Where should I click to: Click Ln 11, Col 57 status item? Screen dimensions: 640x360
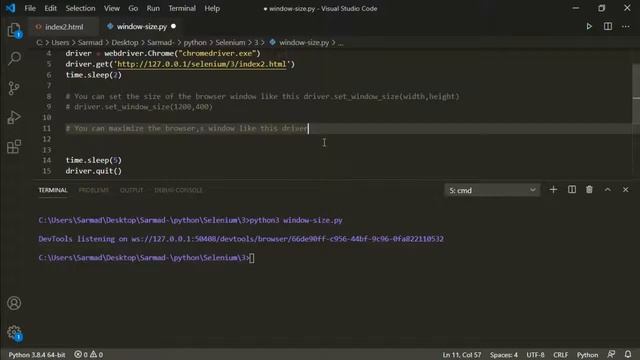tap(462, 355)
